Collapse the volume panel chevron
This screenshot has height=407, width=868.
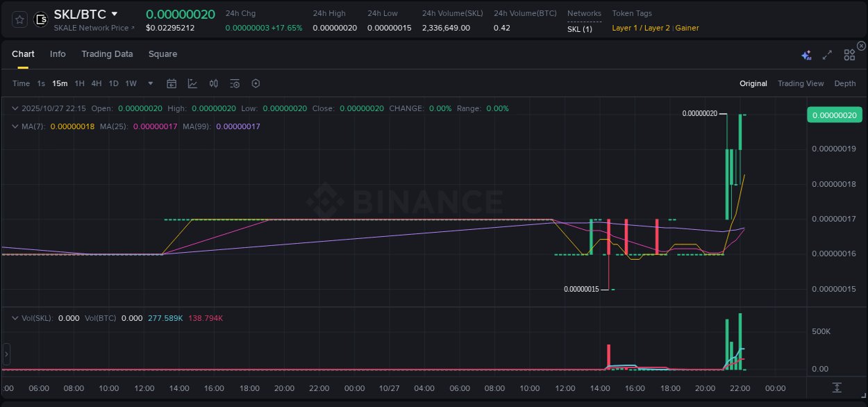[x=15, y=318]
